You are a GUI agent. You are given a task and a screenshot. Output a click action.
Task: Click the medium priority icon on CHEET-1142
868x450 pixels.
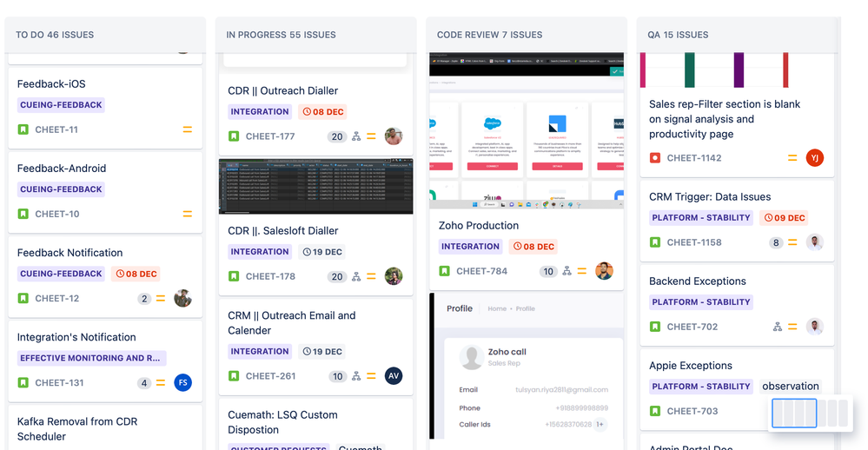(792, 158)
